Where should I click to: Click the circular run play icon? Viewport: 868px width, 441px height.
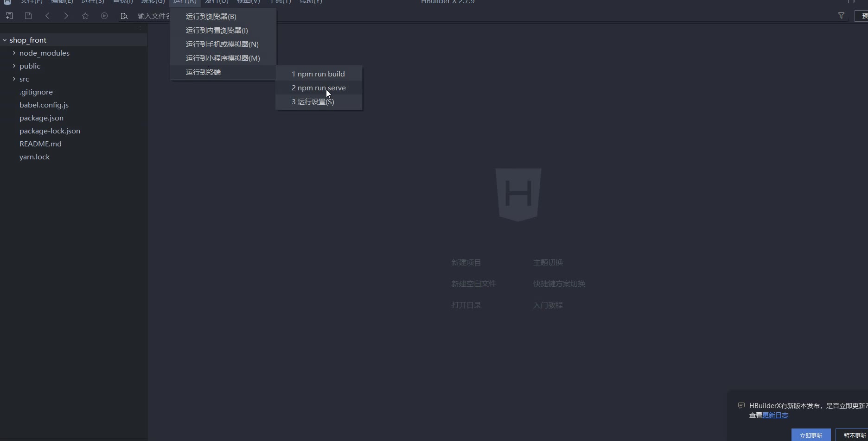tap(104, 16)
